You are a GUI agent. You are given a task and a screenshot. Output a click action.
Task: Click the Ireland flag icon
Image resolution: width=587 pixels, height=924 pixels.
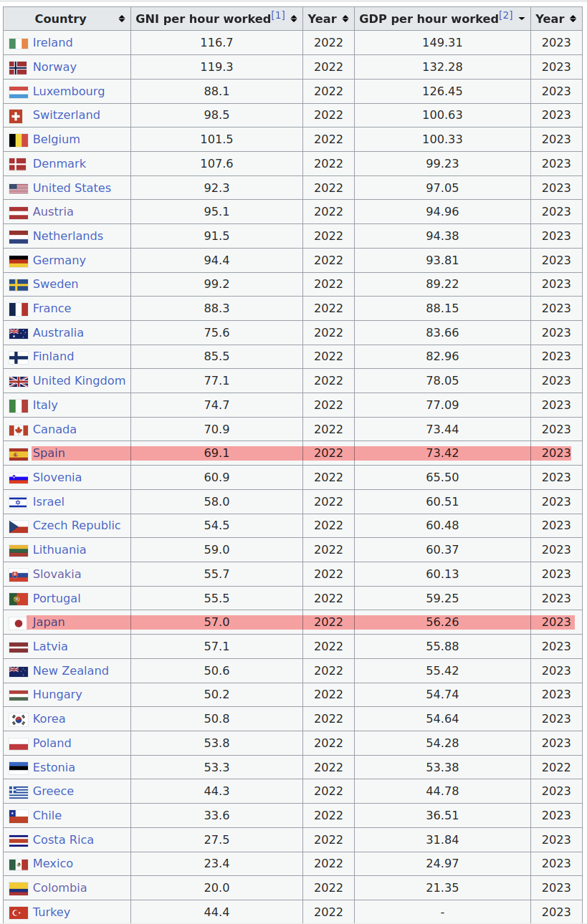19,43
